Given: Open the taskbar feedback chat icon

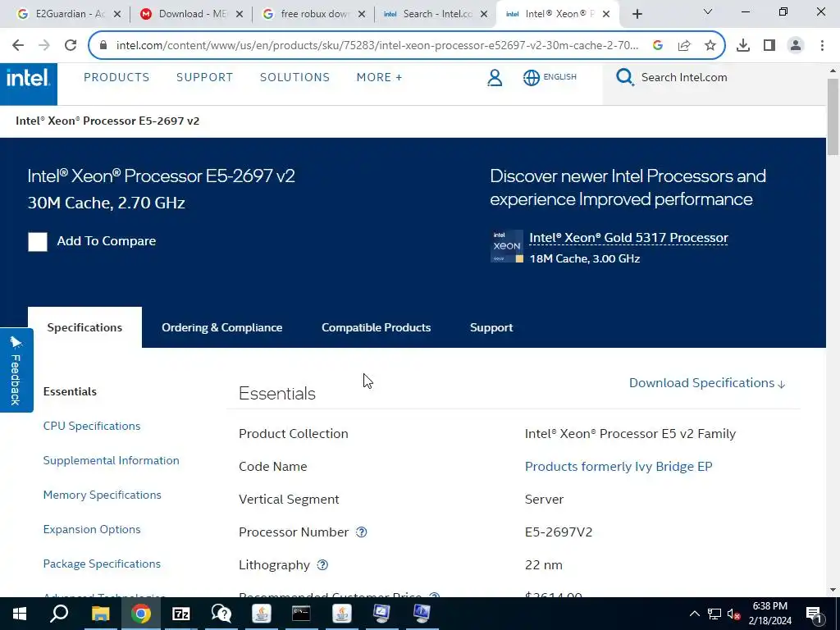Looking at the screenshot, I should tap(221, 614).
